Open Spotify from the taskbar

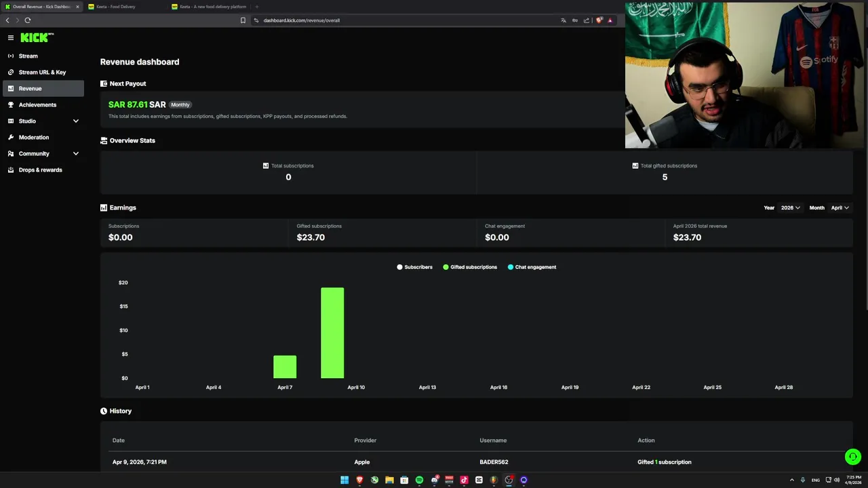click(419, 480)
